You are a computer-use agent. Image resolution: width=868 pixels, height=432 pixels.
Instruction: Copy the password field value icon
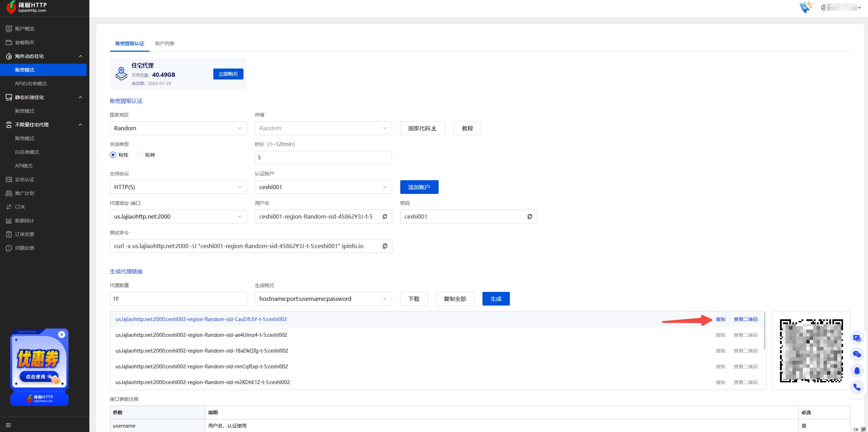pyautogui.click(x=530, y=217)
